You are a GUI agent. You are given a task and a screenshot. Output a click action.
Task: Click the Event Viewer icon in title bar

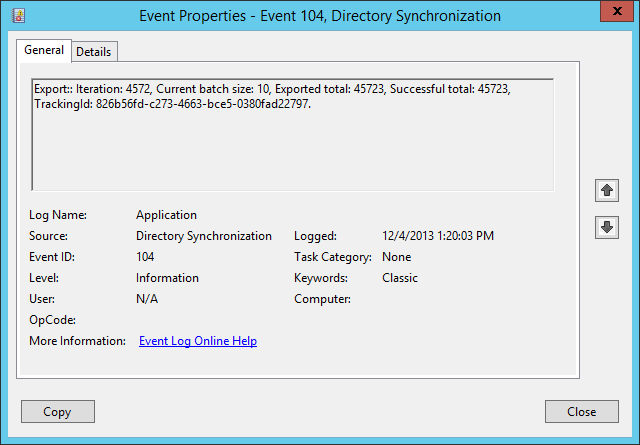click(x=18, y=16)
